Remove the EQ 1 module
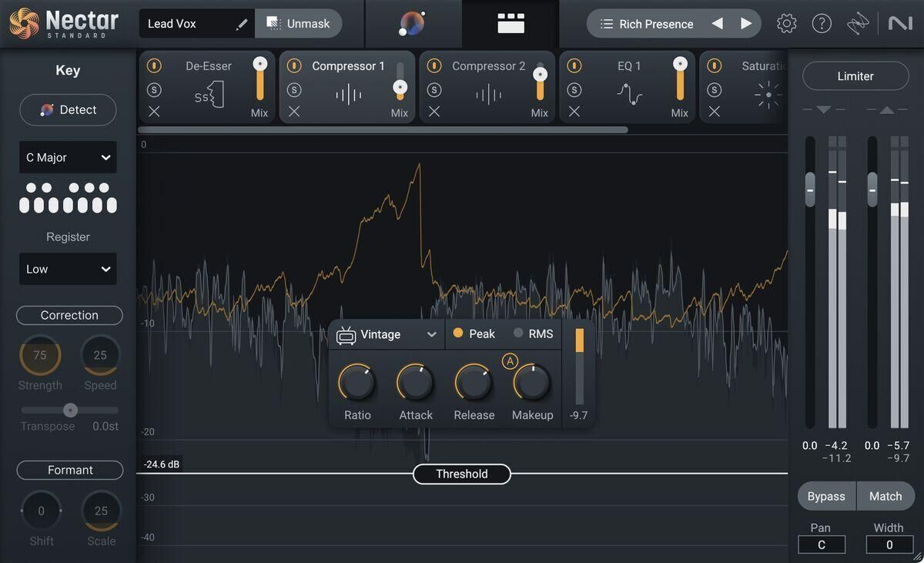The image size is (924, 563). 574,112
